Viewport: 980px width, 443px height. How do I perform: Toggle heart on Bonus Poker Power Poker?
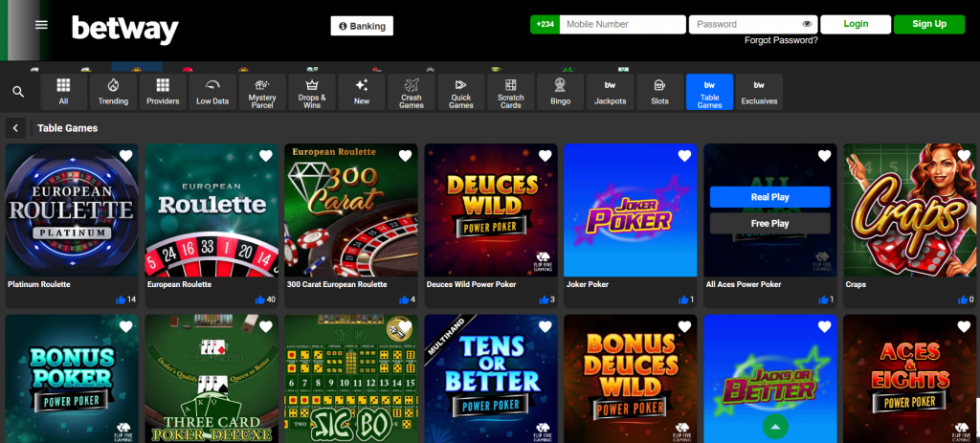point(125,326)
